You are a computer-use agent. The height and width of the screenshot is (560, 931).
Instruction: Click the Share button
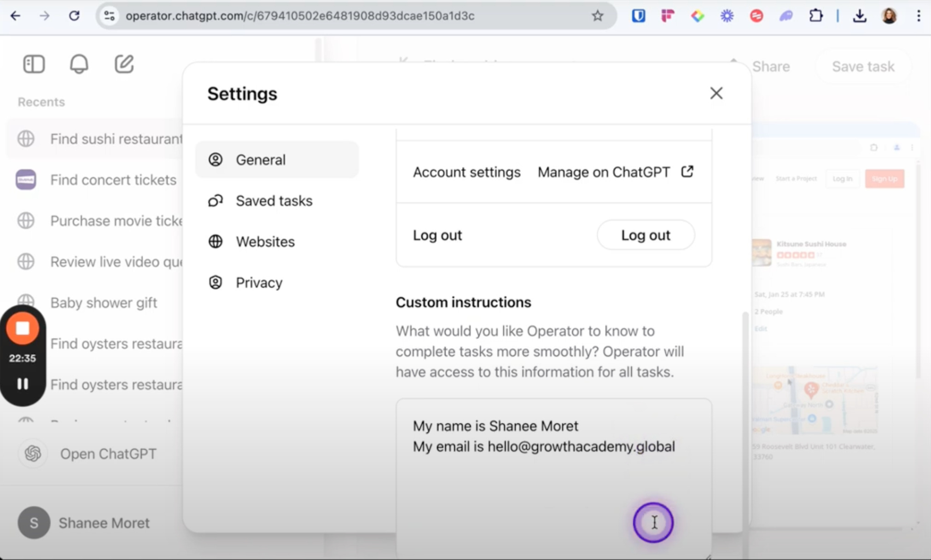point(771,66)
